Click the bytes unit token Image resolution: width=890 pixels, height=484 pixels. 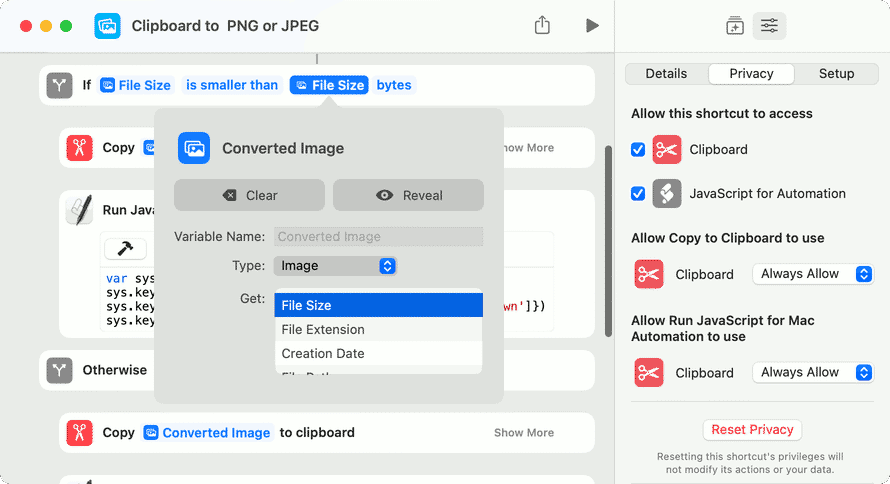click(394, 85)
